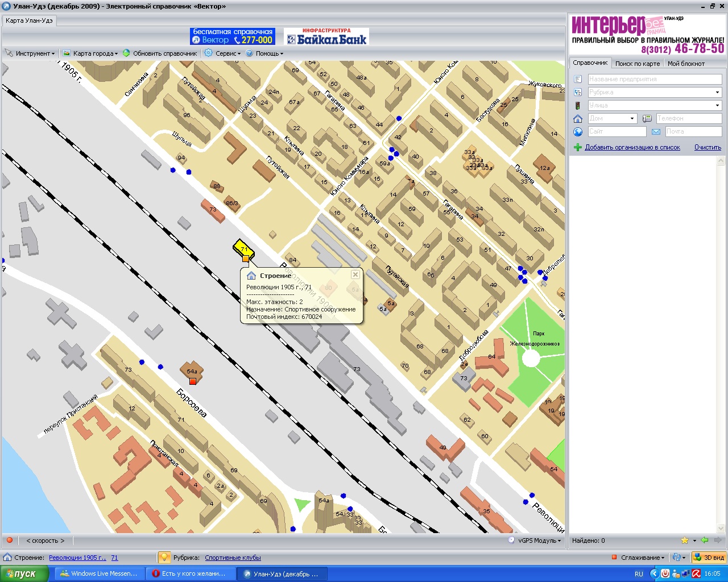728x582 pixels.
Task: Click the yellow building 71 map marker
Action: coord(243,250)
